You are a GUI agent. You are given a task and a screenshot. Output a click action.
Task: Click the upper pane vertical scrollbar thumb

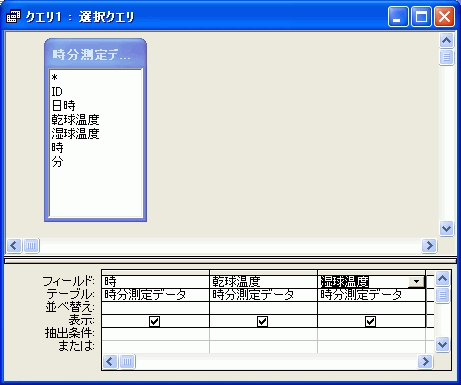click(x=446, y=57)
